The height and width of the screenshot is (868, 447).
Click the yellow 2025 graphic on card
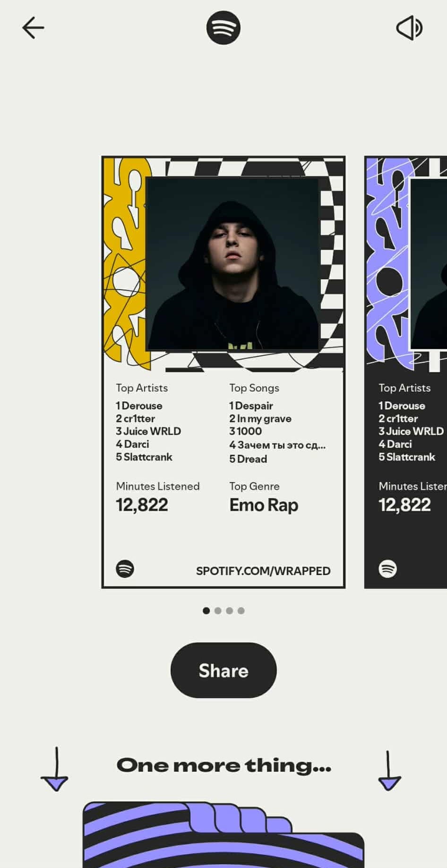pyautogui.click(x=124, y=263)
